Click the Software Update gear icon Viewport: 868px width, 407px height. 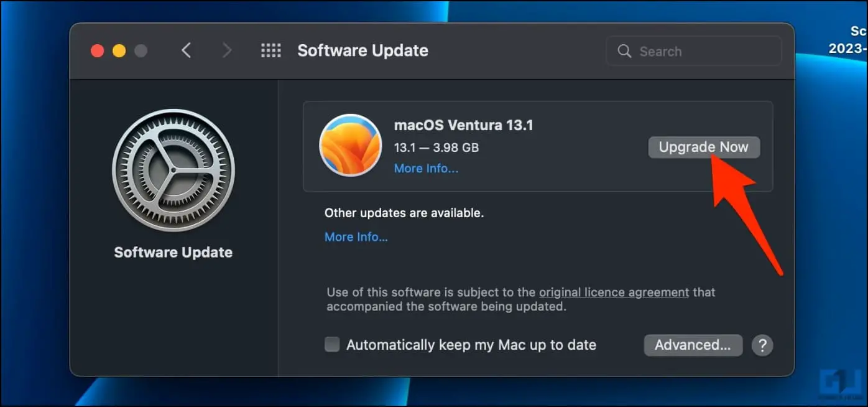[173, 170]
